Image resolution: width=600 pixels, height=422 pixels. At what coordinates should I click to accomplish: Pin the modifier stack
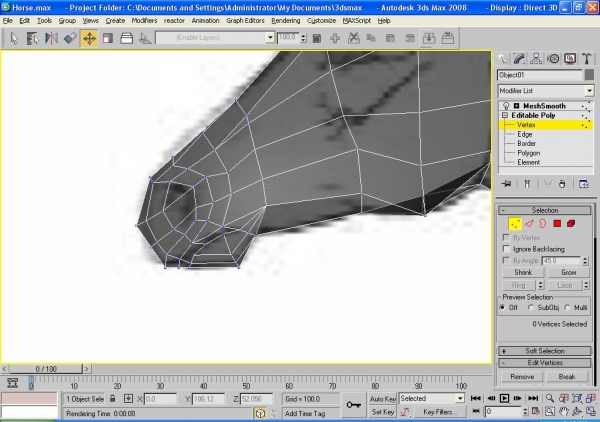point(507,184)
